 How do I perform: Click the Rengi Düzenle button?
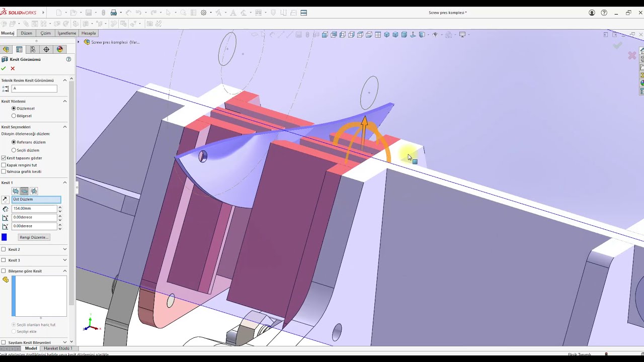[34, 237]
